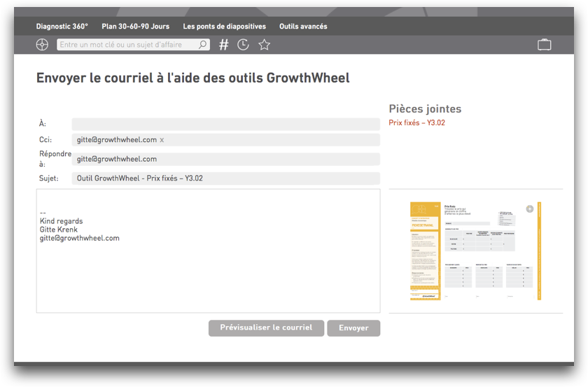Click the Pièces jointes heading
Viewport: 588px width, 387px height.
pyautogui.click(x=425, y=108)
